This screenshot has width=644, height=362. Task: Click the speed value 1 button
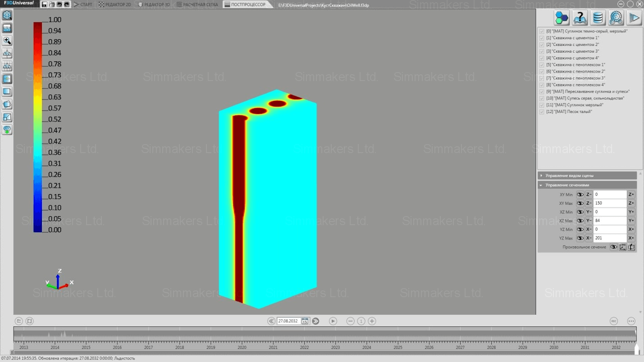(x=361, y=321)
